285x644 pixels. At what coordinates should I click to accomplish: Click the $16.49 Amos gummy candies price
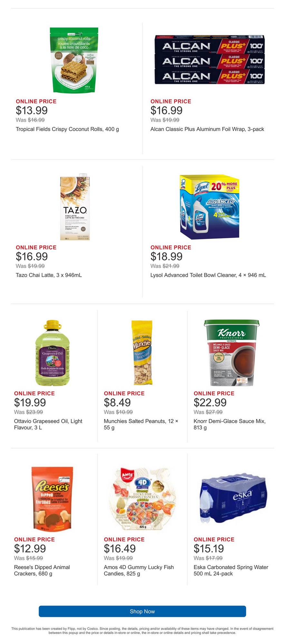120,548
